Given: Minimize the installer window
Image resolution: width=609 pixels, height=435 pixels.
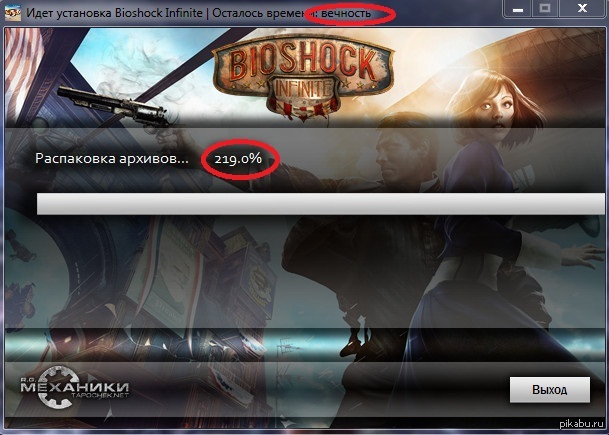Looking at the screenshot, I should tap(517, 9).
